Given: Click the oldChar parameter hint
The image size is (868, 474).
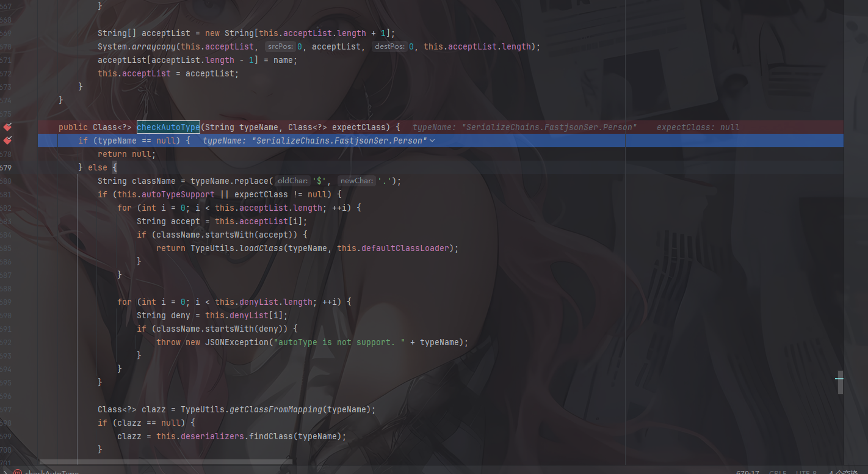Looking at the screenshot, I should 292,181.
